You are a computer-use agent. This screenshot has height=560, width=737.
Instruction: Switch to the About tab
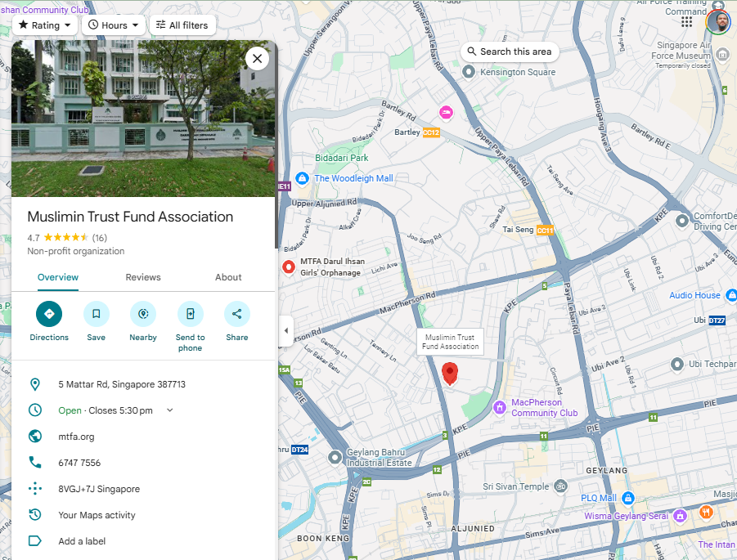pyautogui.click(x=228, y=277)
